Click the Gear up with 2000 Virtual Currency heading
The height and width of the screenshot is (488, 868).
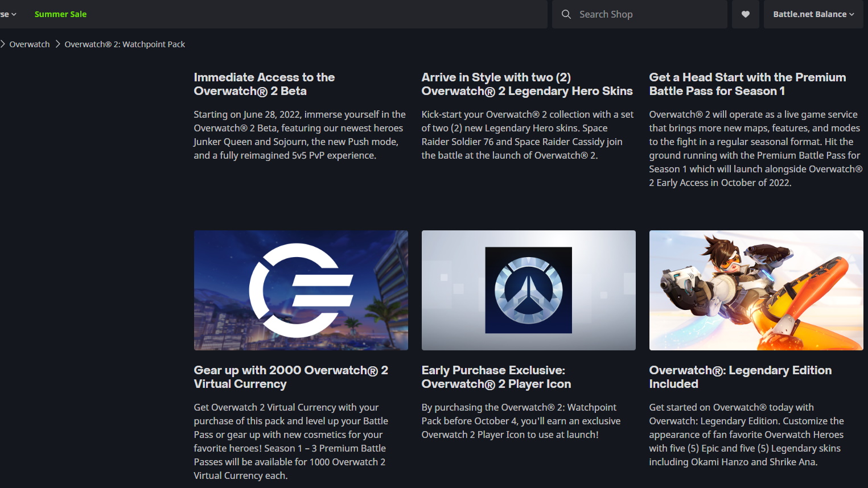(290, 377)
